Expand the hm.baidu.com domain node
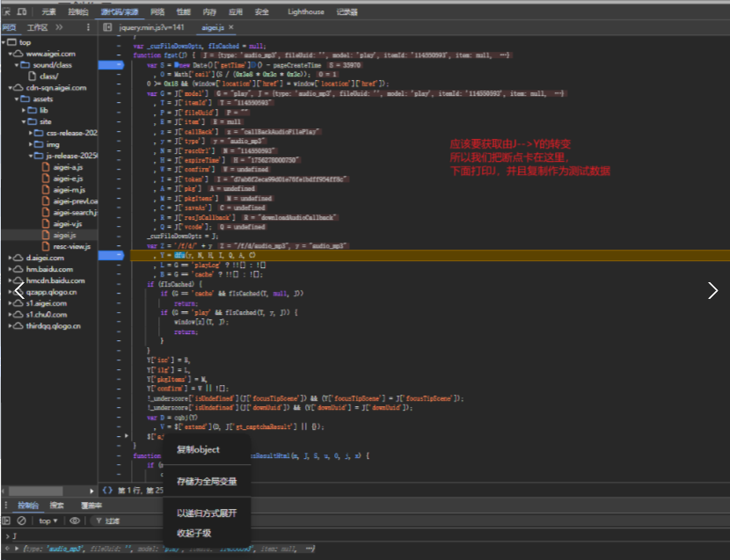 pos(10,269)
